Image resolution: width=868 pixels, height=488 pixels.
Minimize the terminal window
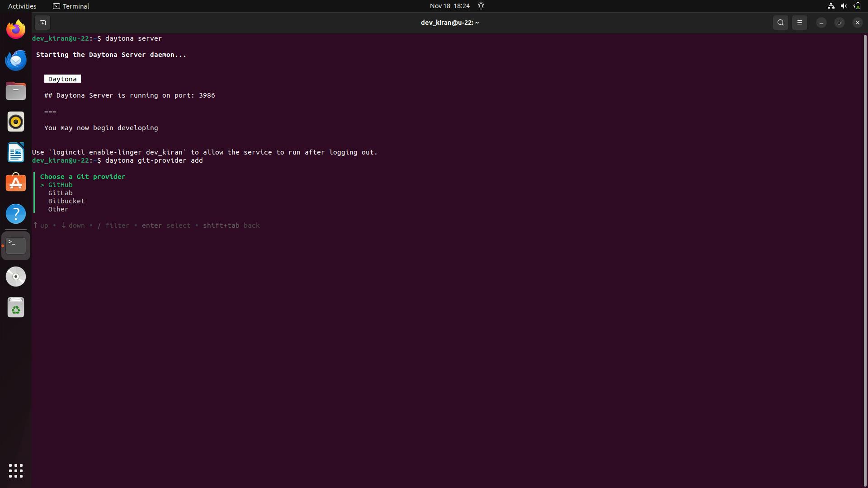pos(821,23)
